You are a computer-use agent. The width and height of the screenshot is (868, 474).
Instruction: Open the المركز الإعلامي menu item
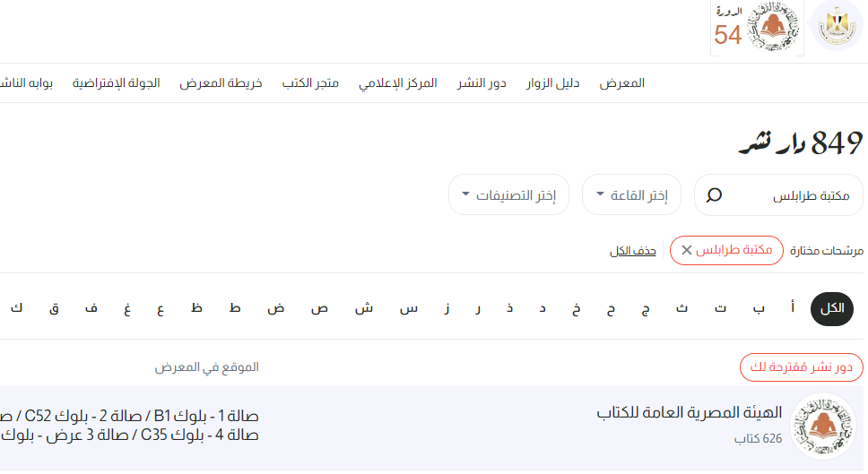[x=398, y=83]
